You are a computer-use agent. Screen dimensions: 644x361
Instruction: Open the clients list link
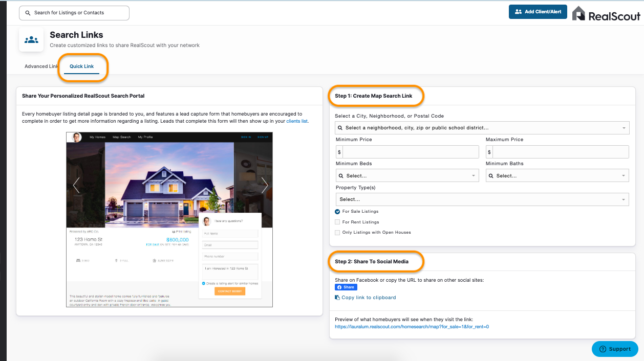297,121
